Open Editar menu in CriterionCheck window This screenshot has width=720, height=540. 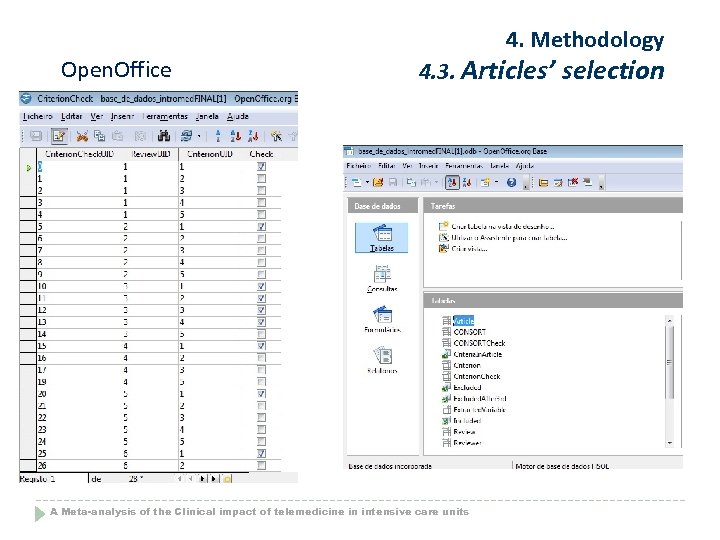point(72,117)
